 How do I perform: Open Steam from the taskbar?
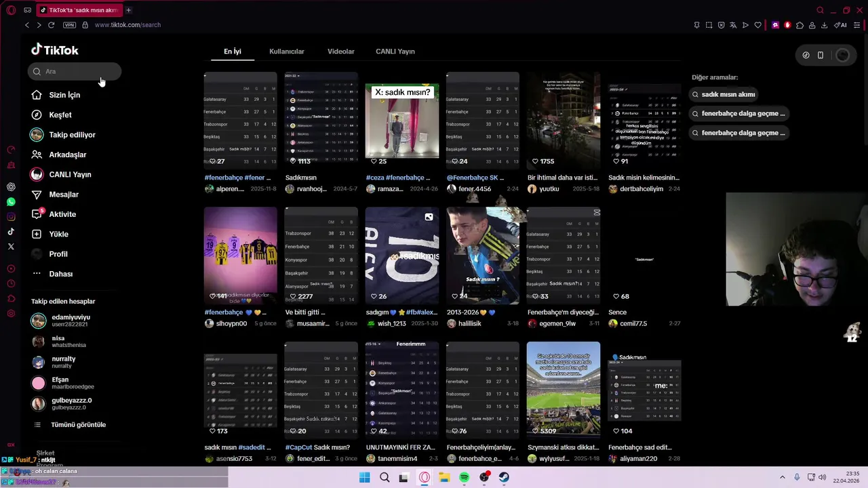[x=504, y=477]
